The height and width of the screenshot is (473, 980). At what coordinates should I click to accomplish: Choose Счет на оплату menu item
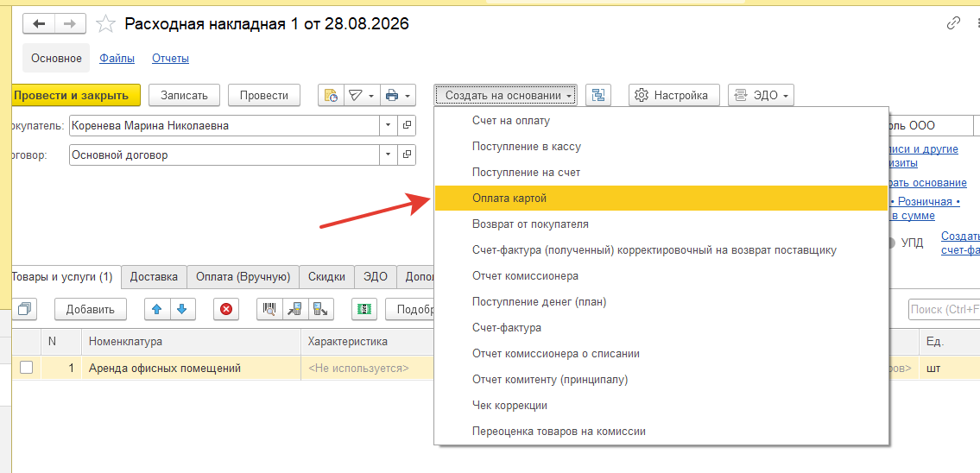pos(661,120)
